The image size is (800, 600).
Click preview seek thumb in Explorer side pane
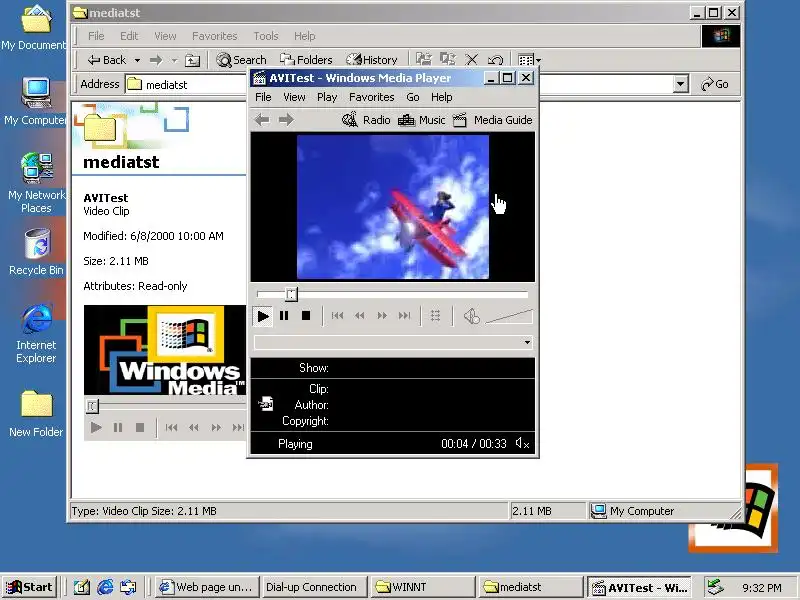point(92,406)
